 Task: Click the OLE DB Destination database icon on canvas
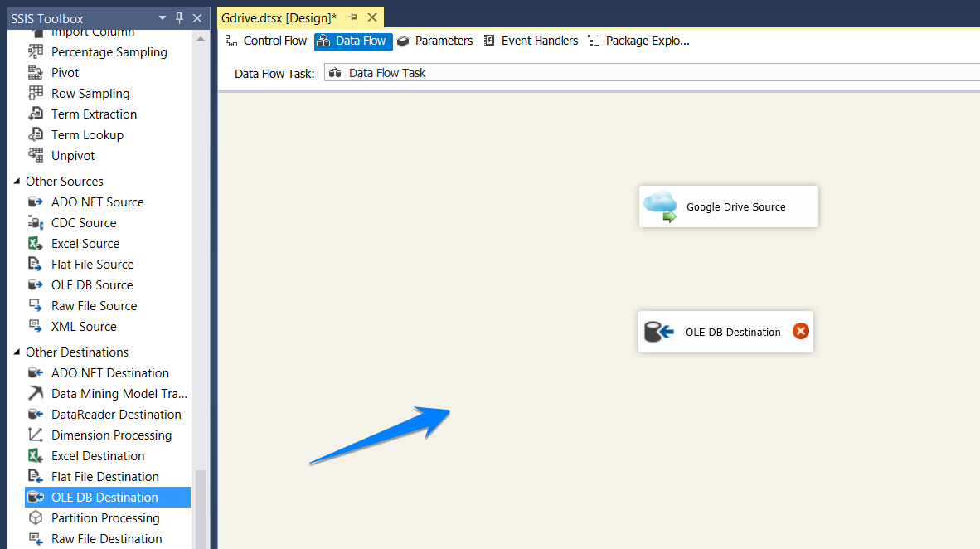click(659, 332)
